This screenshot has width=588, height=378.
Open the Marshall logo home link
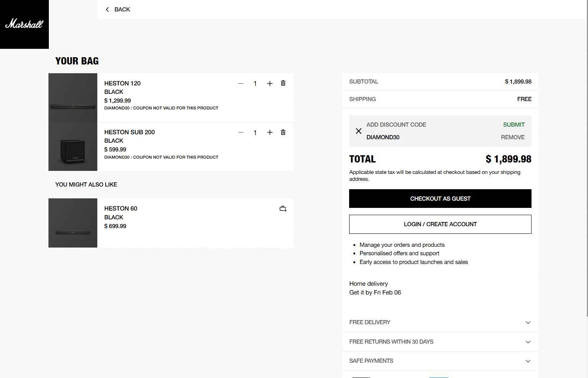click(x=24, y=24)
